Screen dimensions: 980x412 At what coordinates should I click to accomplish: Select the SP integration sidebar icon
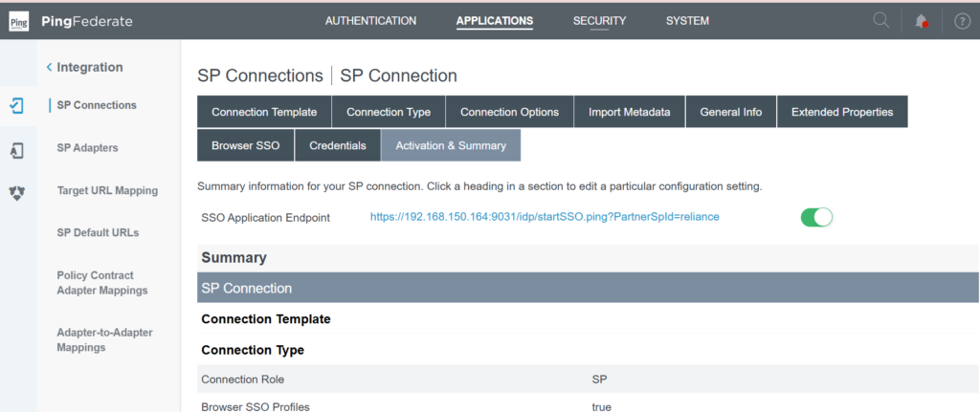click(x=17, y=105)
